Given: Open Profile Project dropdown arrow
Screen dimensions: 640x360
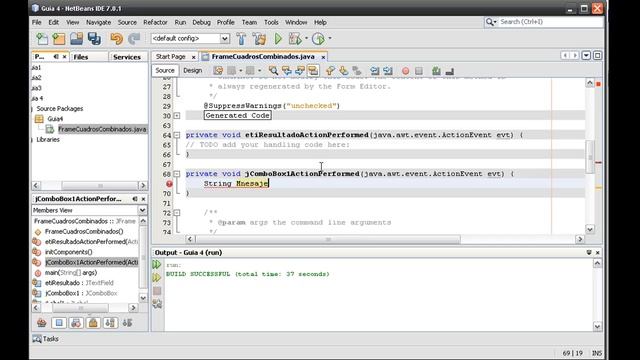Looking at the screenshot, I should [330, 39].
